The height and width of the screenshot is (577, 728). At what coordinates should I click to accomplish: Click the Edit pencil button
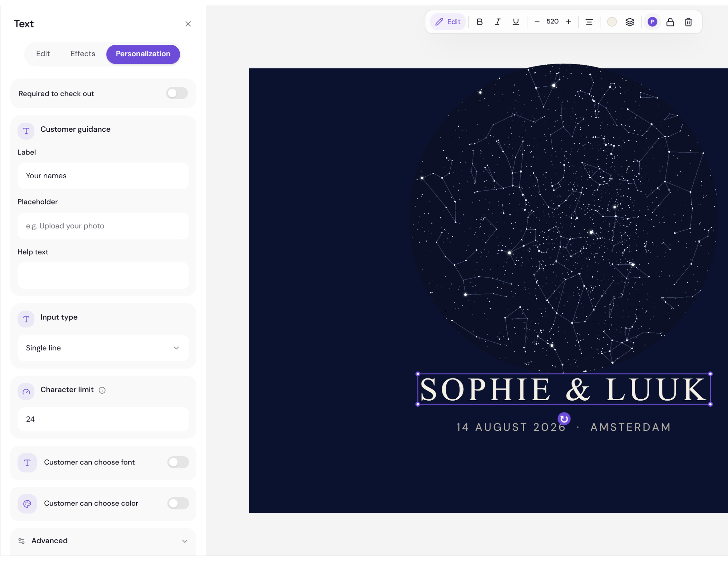point(448,22)
